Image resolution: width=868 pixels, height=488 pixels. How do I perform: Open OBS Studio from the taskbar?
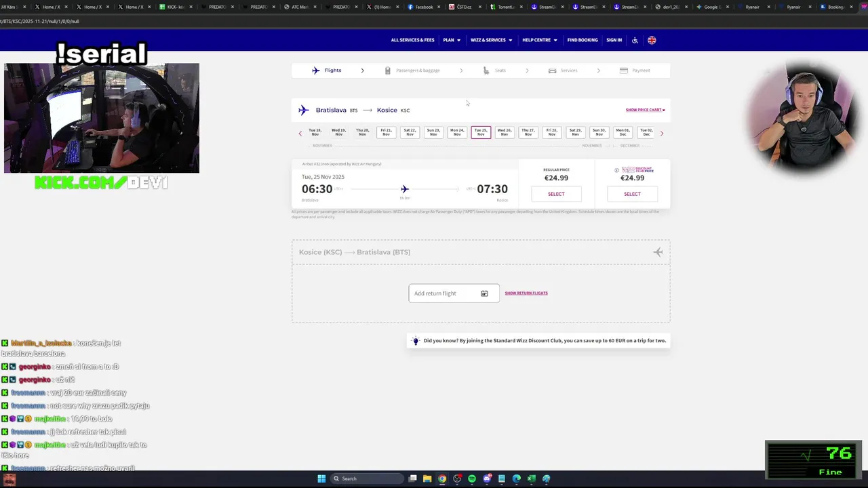click(457, 479)
